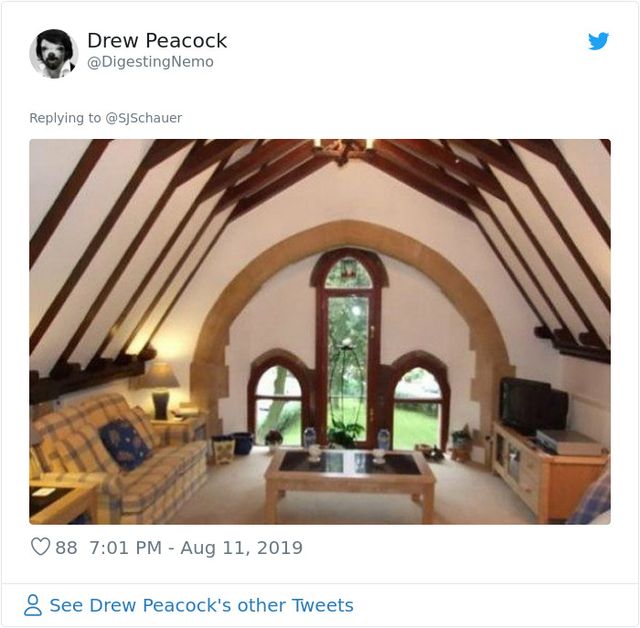Screen dimensions: 640x628
Task: Click See Drew Peacock's other Tweets
Action: point(201,605)
